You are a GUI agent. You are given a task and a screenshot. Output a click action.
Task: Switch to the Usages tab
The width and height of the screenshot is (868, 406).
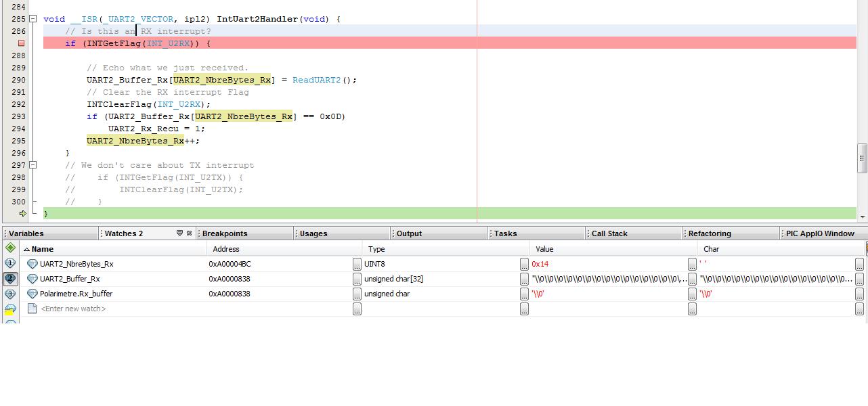pyautogui.click(x=343, y=233)
